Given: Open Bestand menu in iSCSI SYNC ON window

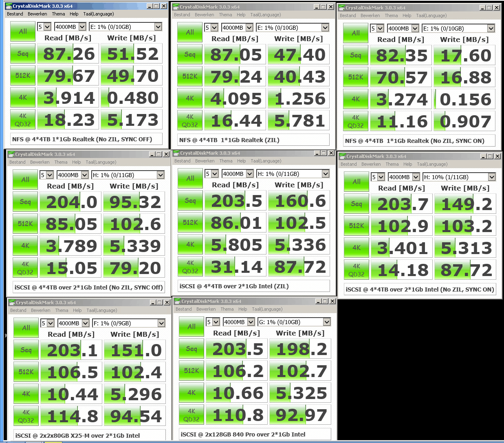Looking at the screenshot, I should click(x=349, y=164).
